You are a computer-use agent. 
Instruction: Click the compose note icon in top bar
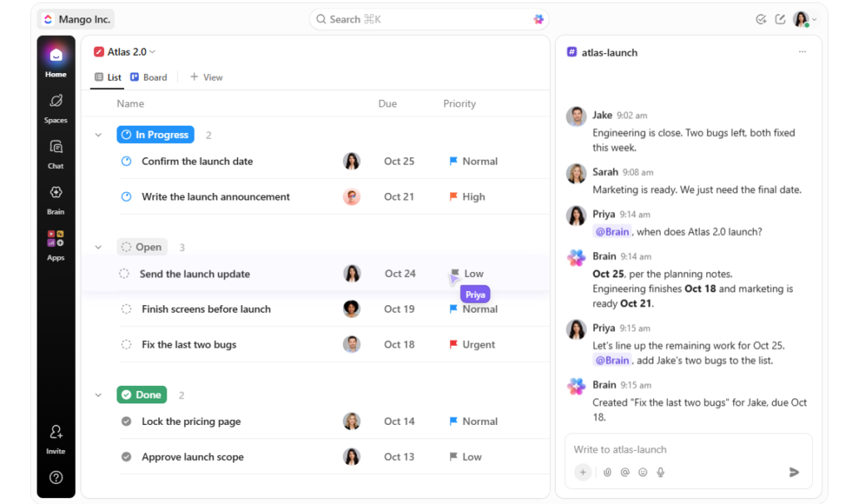(780, 20)
